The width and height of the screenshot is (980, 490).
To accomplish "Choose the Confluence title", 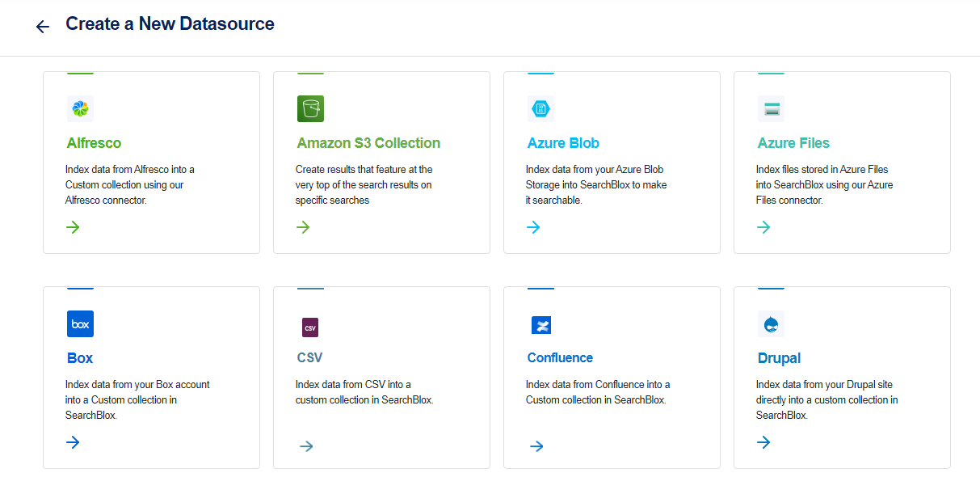I will point(560,357).
